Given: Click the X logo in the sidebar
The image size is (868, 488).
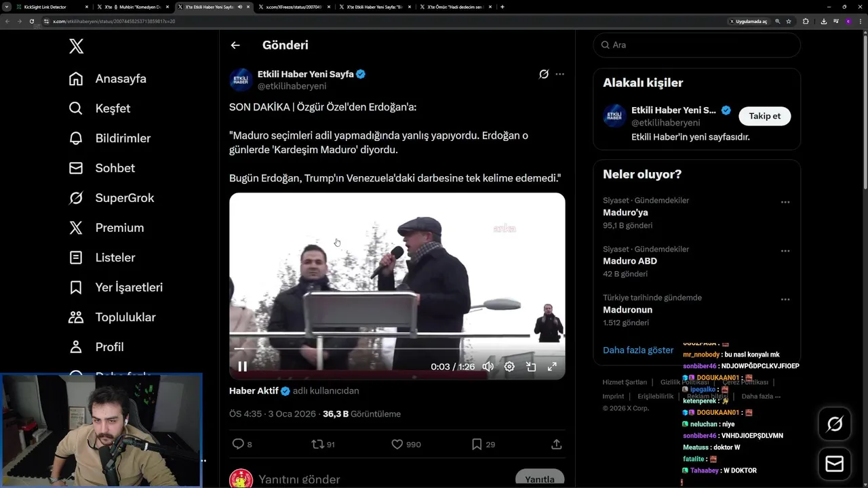Looking at the screenshot, I should (77, 46).
